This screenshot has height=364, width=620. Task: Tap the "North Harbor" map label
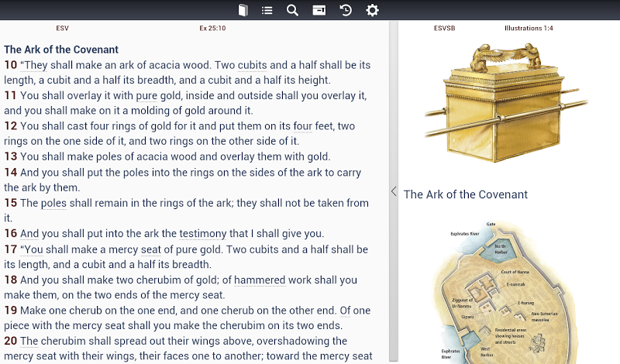click(x=501, y=249)
